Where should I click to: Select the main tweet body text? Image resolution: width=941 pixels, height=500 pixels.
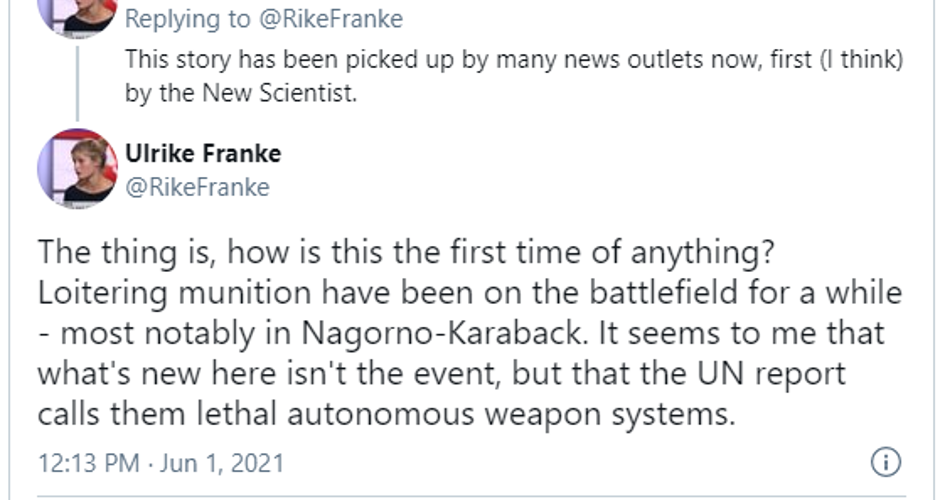[470, 333]
